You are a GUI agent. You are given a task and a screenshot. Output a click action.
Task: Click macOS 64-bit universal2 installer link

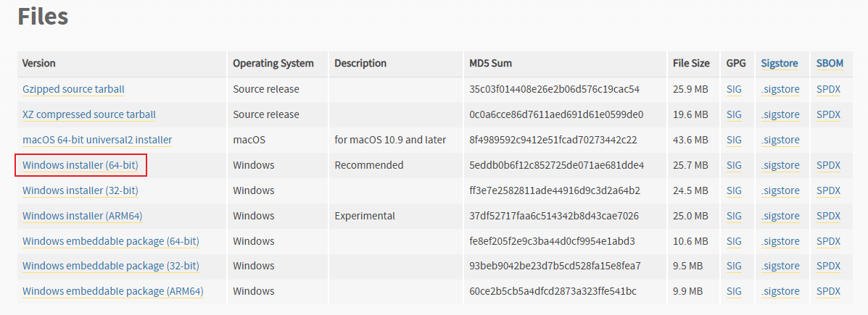pos(97,140)
